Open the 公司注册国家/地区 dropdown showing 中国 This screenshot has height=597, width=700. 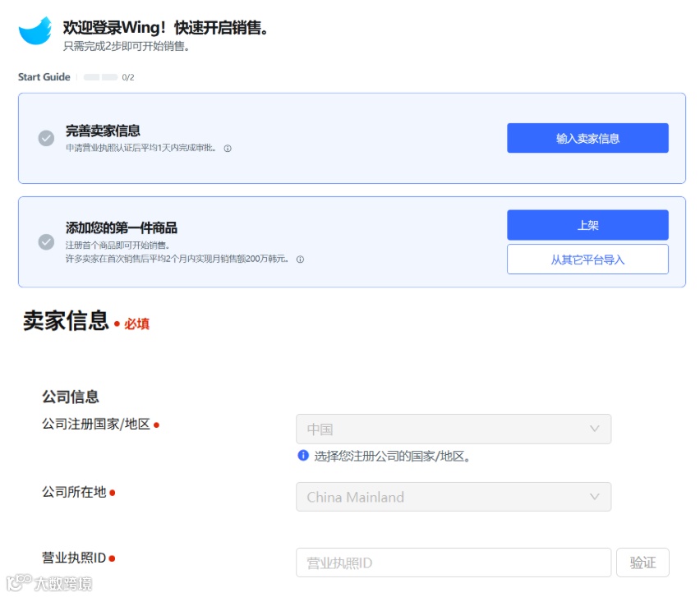[454, 429]
